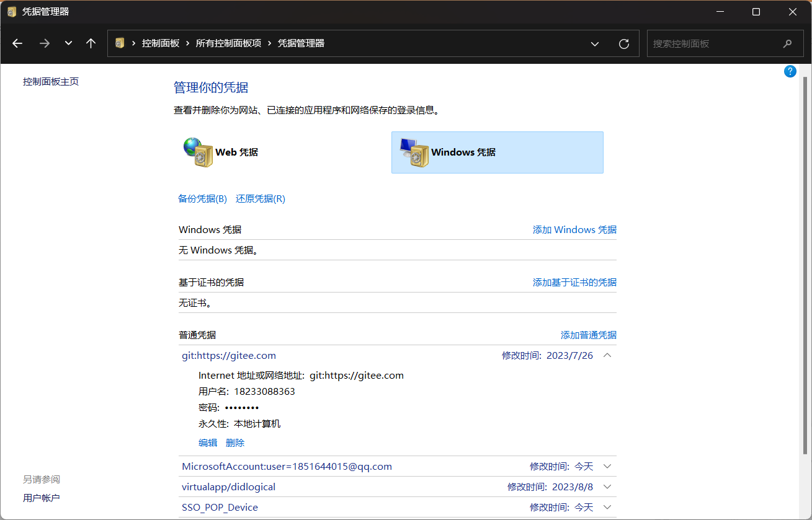Click the Web 凭据 globe vault icon
812x520 pixels.
(198, 152)
